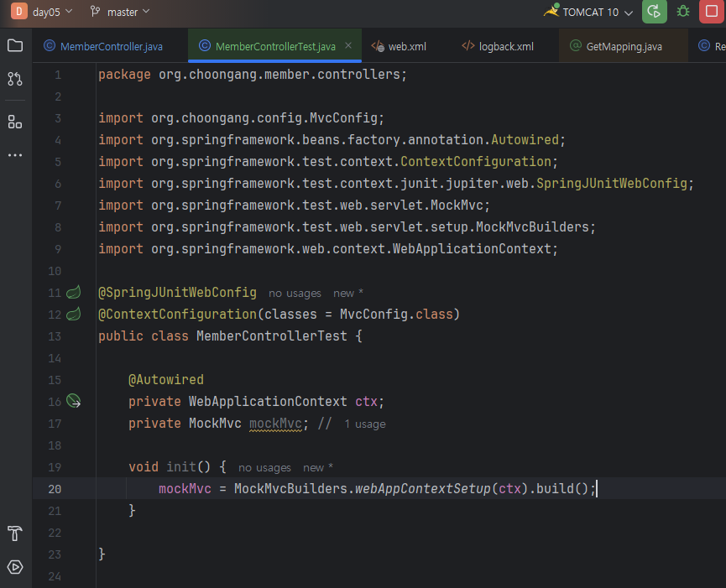
Task: Click the "1 usage" hint beside mockMvc
Action: tap(364, 424)
